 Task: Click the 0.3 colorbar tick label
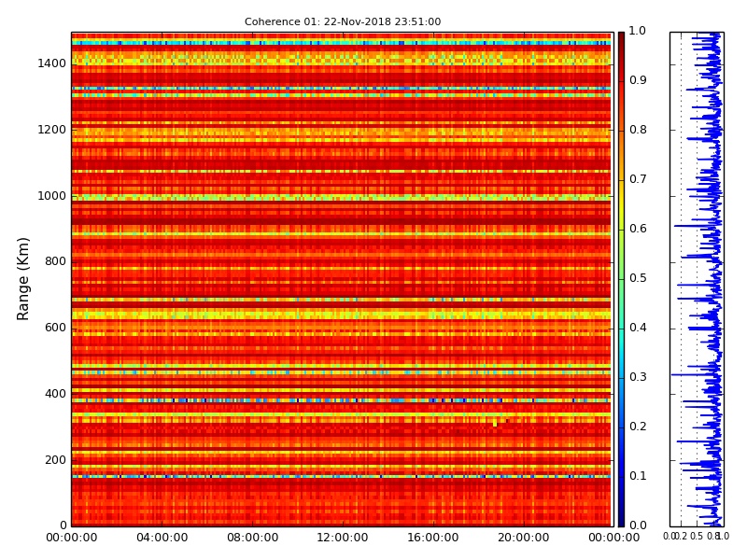click(x=638, y=377)
